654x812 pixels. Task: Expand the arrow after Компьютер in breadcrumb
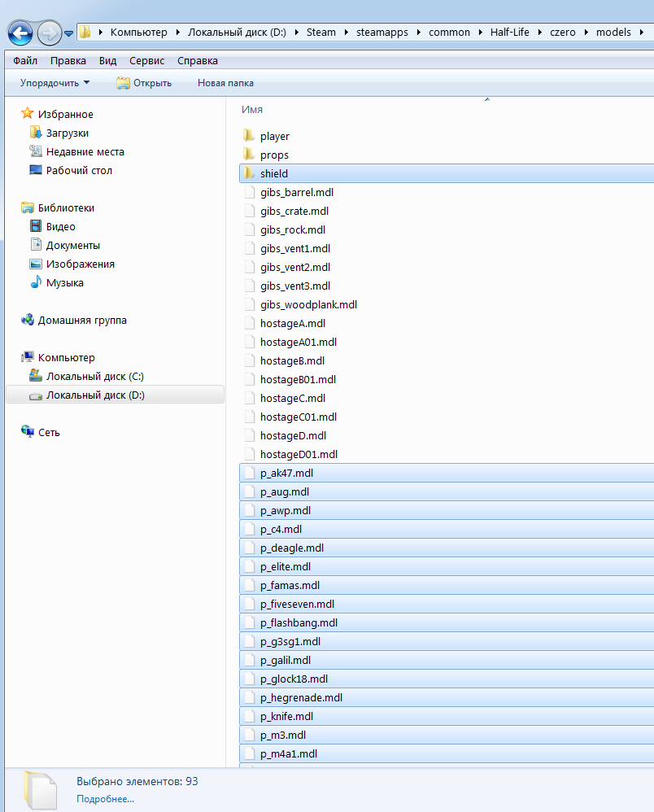click(177, 32)
